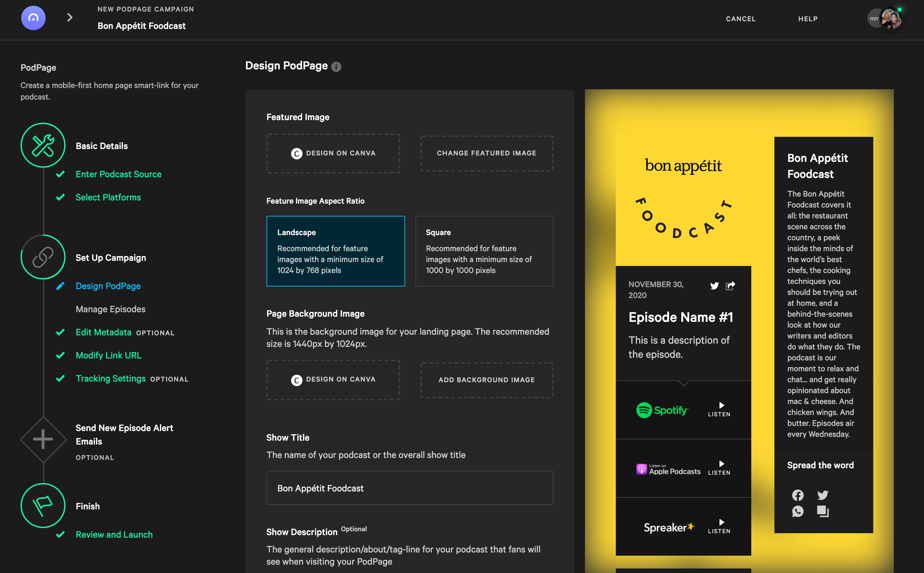Select the Square aspect ratio option
This screenshot has height=573, width=924.
[484, 251]
